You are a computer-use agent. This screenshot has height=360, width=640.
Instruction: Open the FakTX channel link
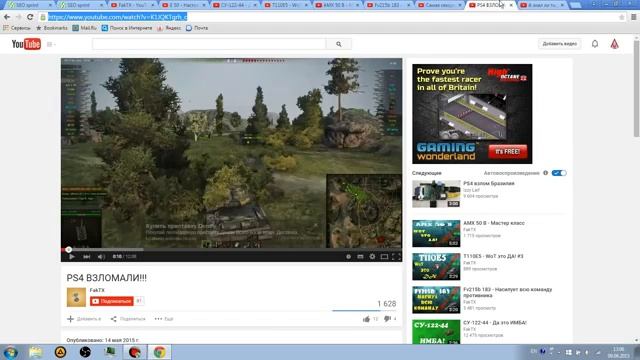pyautogui.click(x=97, y=290)
